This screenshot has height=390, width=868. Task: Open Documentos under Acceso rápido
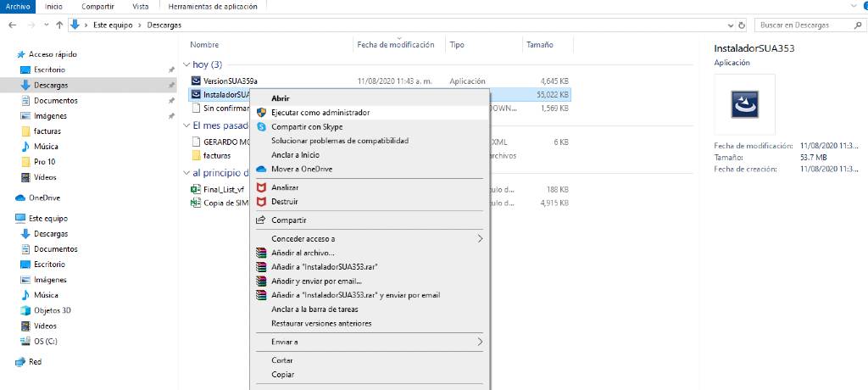[x=56, y=101]
